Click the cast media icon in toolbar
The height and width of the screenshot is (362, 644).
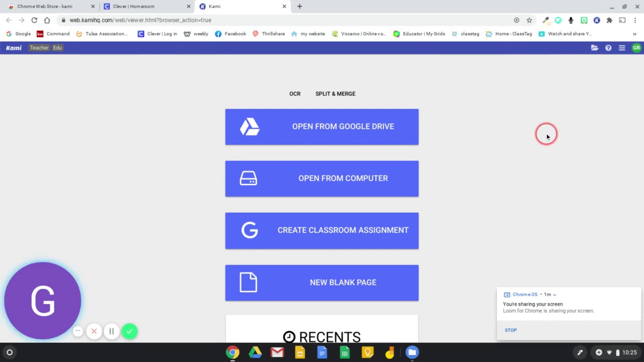click(622, 20)
